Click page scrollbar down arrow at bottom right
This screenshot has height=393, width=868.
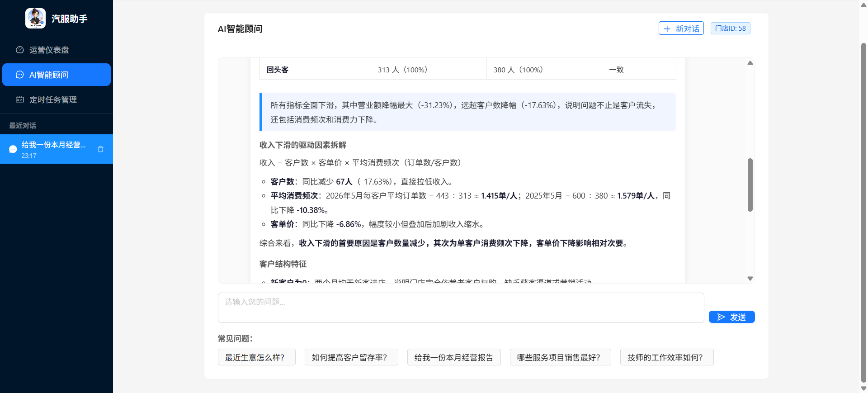click(x=863, y=388)
